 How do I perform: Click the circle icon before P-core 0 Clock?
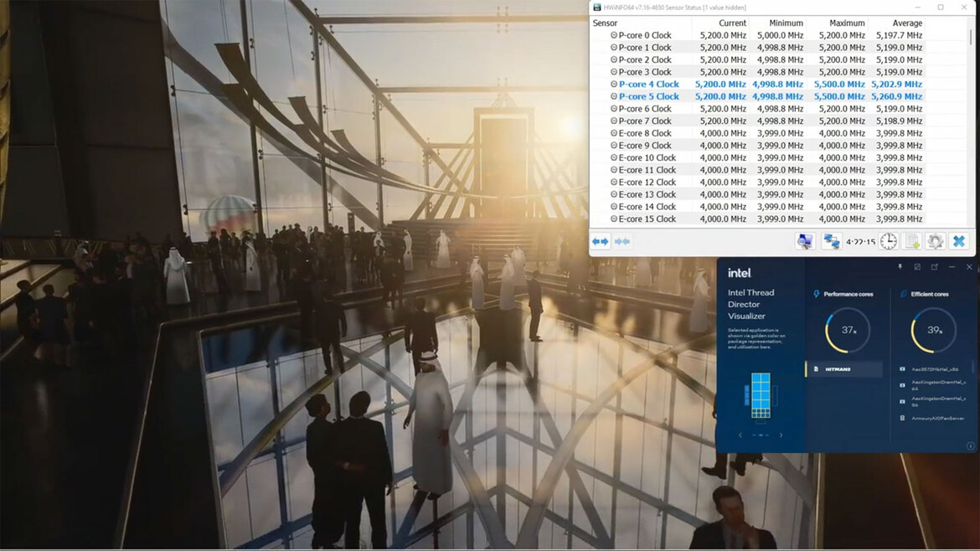pos(614,35)
